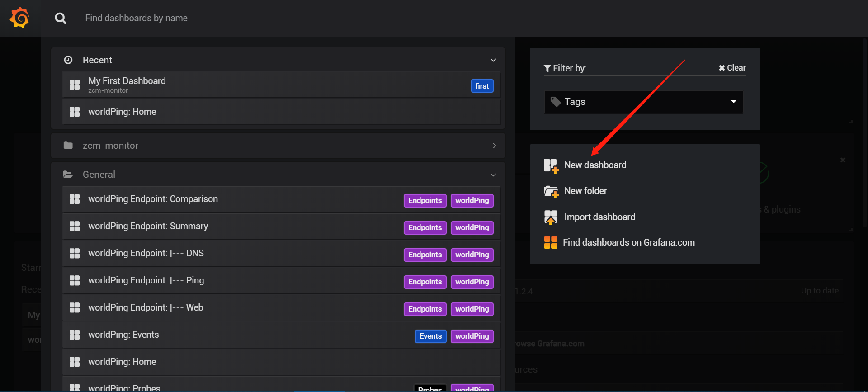The image size is (868, 392).
Task: Click the New folder icon
Action: point(551,191)
